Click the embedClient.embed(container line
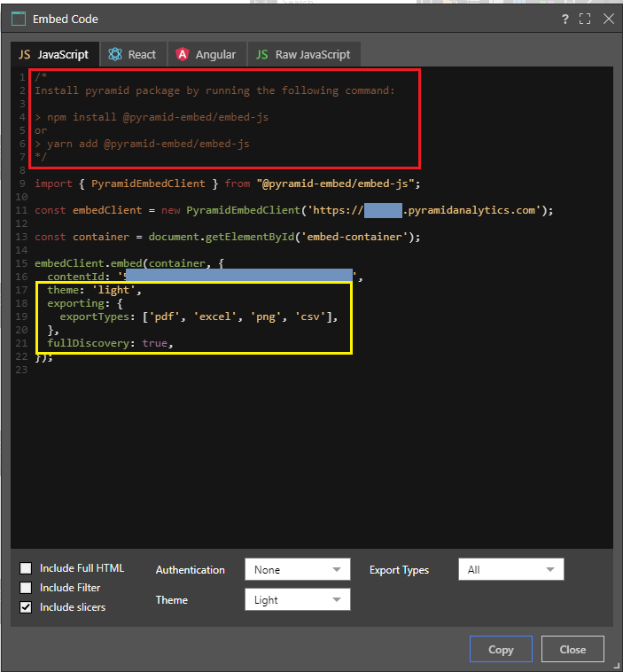Viewport: 623px width, 672px height. tap(129, 263)
